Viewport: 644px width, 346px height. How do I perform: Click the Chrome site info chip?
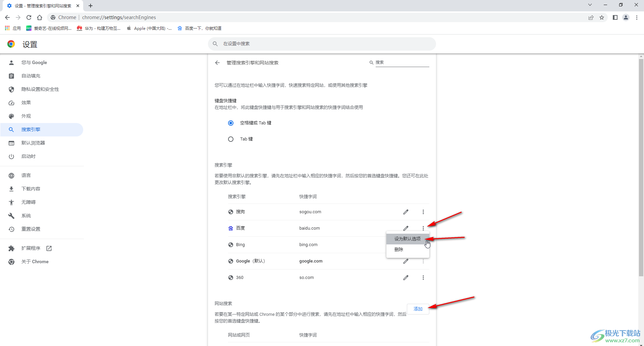click(64, 17)
